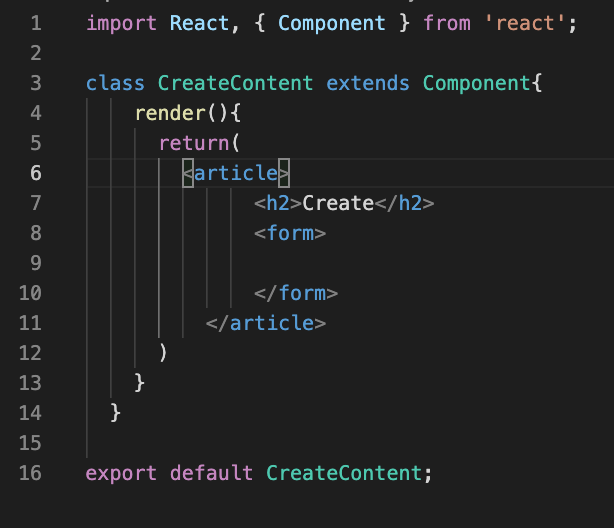Click 'Component' after extends on line 3
This screenshot has height=528, width=614.
pyautogui.click(x=477, y=83)
